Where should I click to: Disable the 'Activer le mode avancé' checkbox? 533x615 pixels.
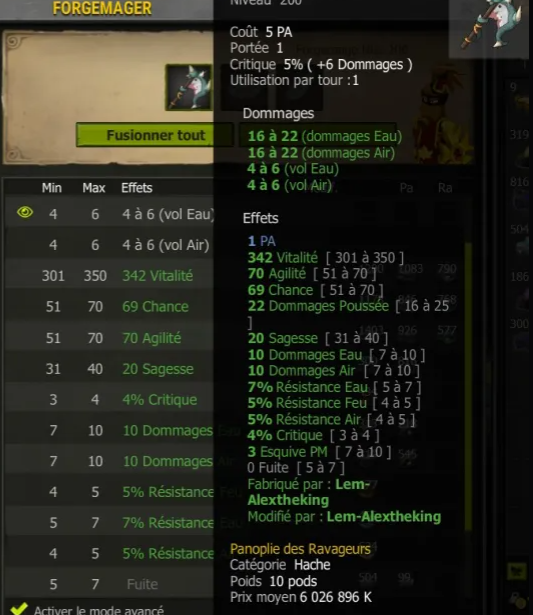tap(19, 609)
